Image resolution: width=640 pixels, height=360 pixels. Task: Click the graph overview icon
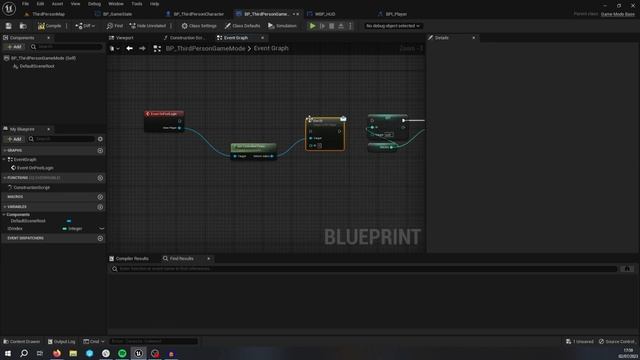pyautogui.click(x=157, y=49)
